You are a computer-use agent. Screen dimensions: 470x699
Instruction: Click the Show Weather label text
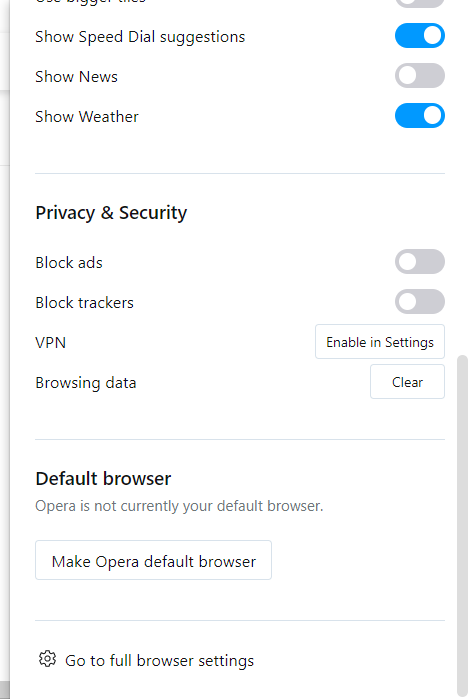[x=87, y=117]
